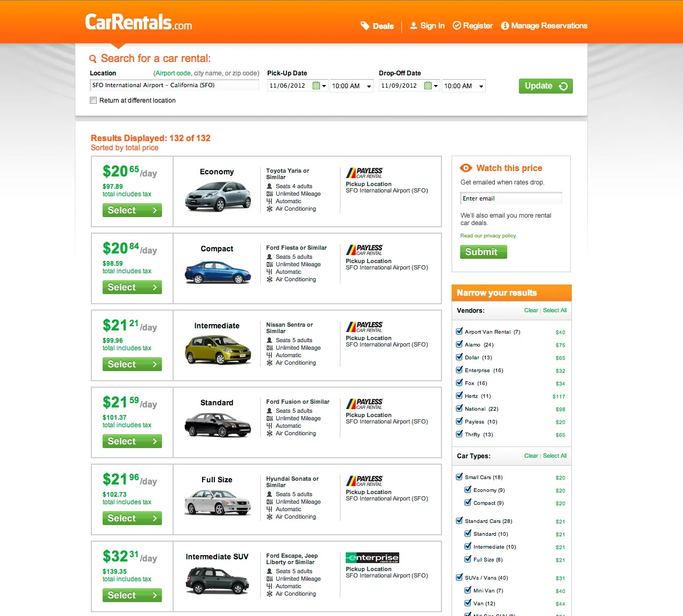This screenshot has width=683, height=616.
Task: Click Payless logo on Economy listing
Action: [x=364, y=173]
